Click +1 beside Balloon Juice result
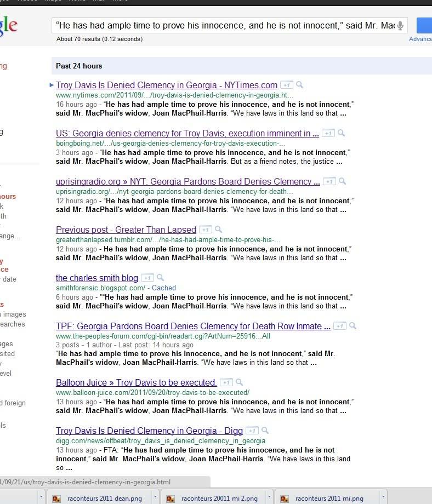This screenshot has height=504, width=432. tap(226, 382)
